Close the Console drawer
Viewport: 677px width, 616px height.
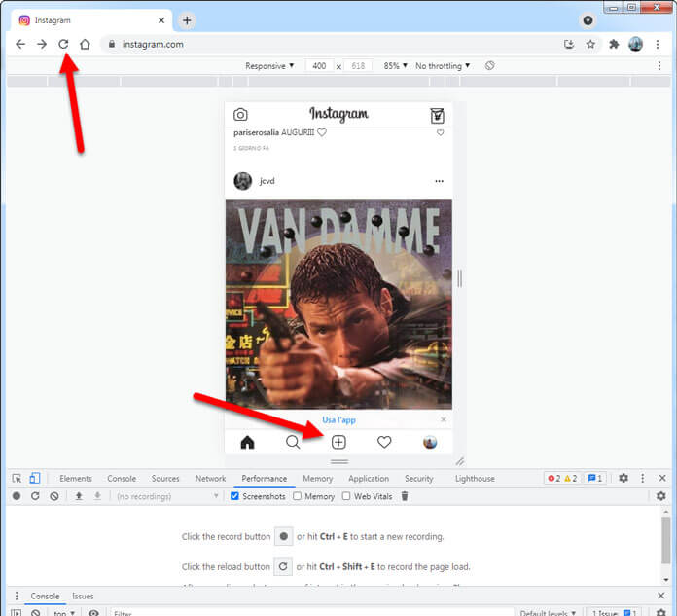click(x=661, y=596)
